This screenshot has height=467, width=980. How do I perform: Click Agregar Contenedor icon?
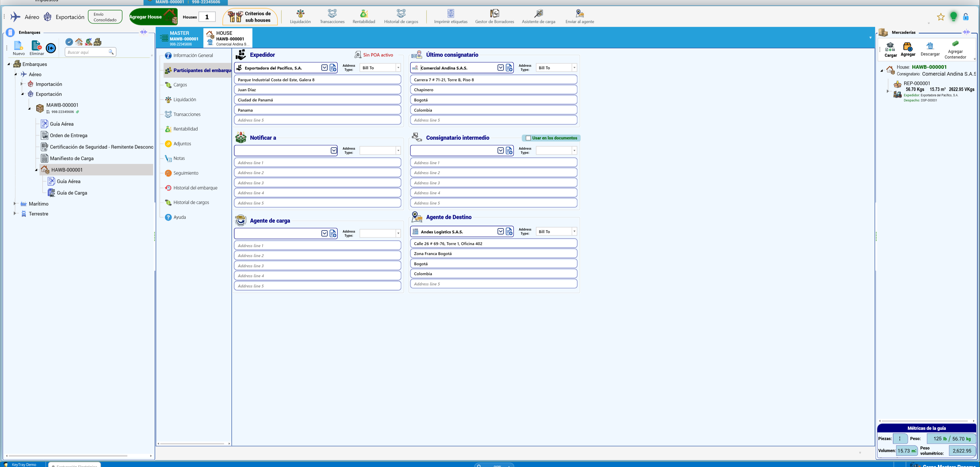coord(955,50)
